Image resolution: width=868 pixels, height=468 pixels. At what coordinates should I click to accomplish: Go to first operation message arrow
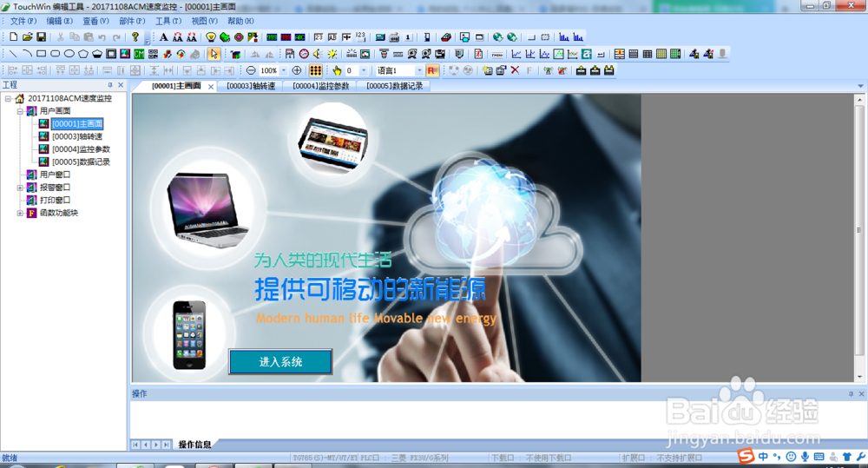(x=135, y=445)
